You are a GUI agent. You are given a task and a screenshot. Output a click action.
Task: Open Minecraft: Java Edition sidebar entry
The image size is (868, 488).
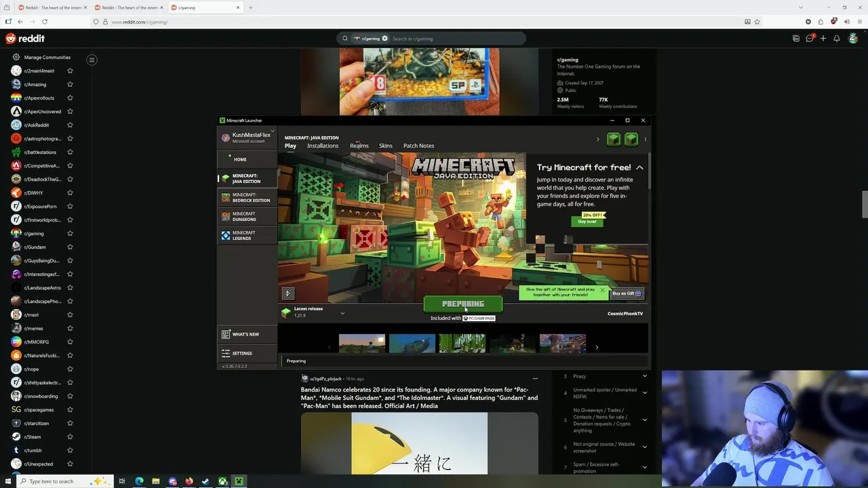tap(246, 178)
